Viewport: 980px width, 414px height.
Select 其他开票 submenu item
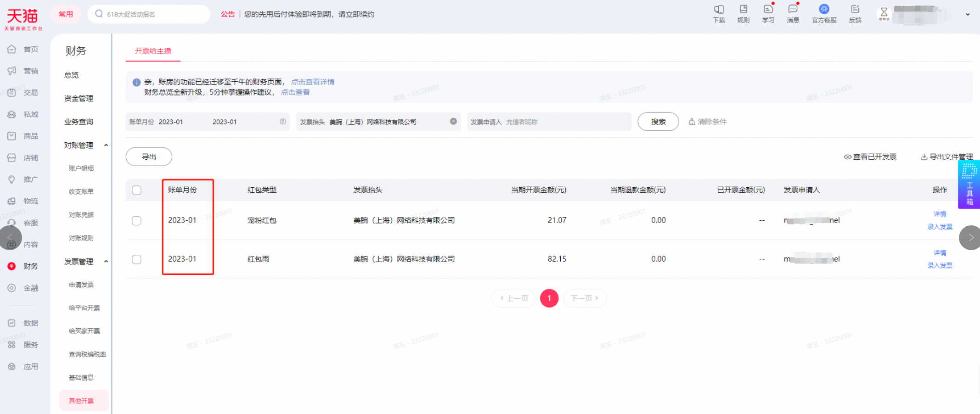click(x=84, y=401)
